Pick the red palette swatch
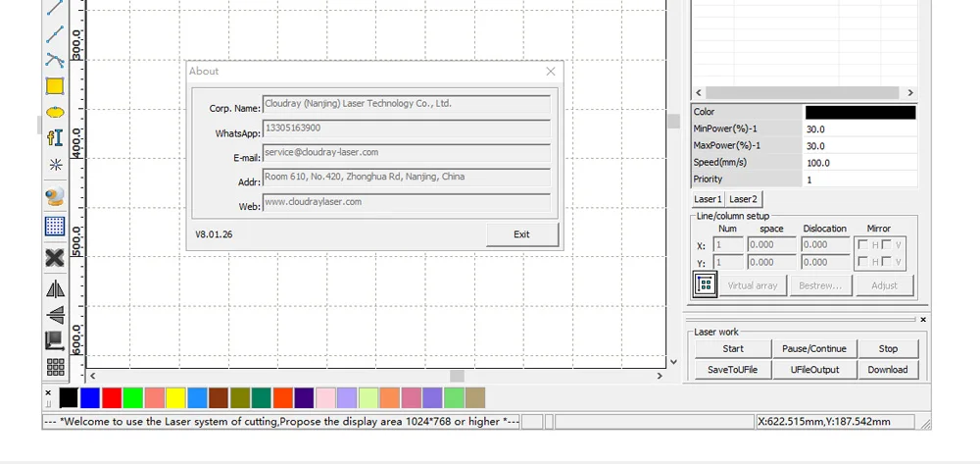This screenshot has height=464, width=980. [x=112, y=398]
